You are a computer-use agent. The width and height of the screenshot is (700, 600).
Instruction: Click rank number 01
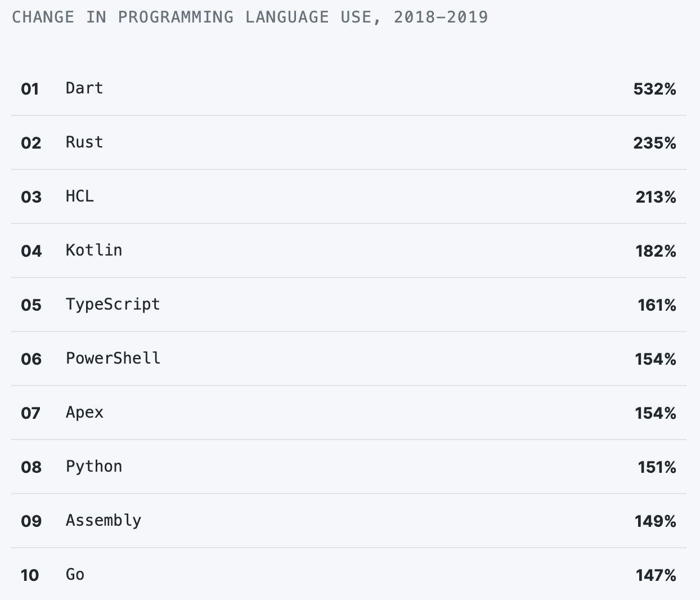pos(30,89)
